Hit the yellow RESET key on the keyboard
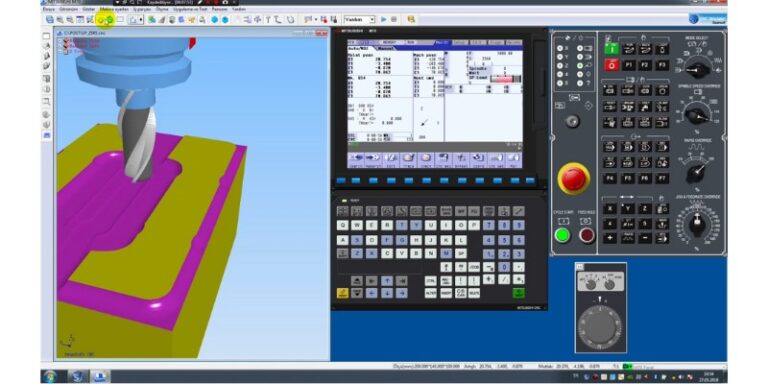768x384 pixels. [x=342, y=293]
